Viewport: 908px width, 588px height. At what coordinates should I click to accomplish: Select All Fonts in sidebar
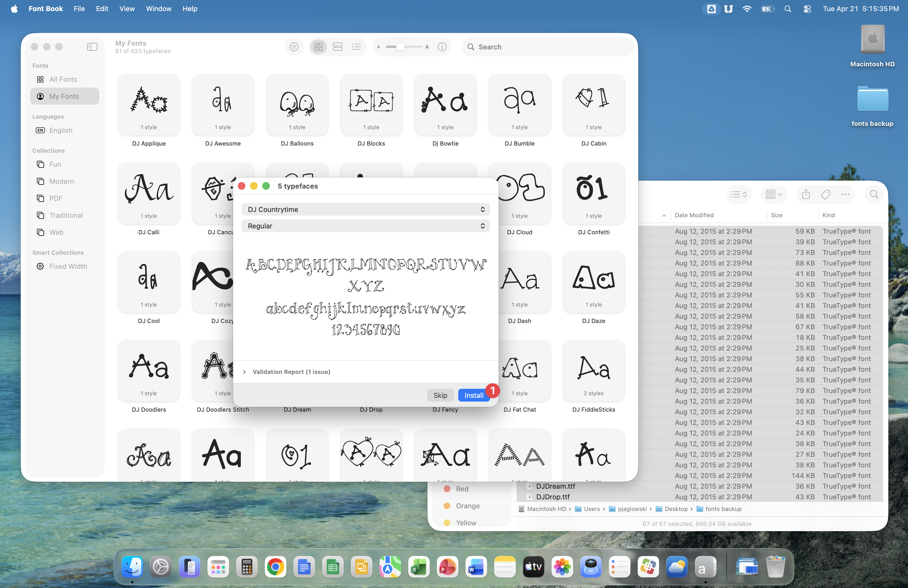[63, 79]
